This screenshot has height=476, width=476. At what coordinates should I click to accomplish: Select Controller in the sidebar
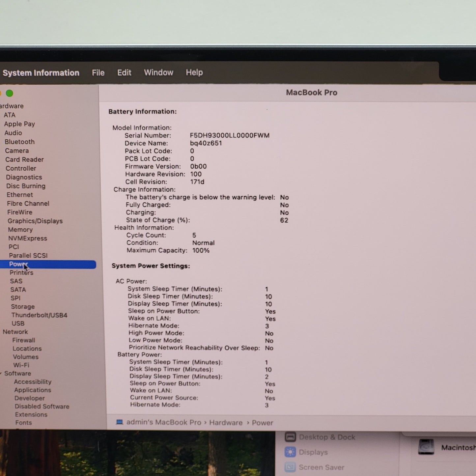[21, 168]
